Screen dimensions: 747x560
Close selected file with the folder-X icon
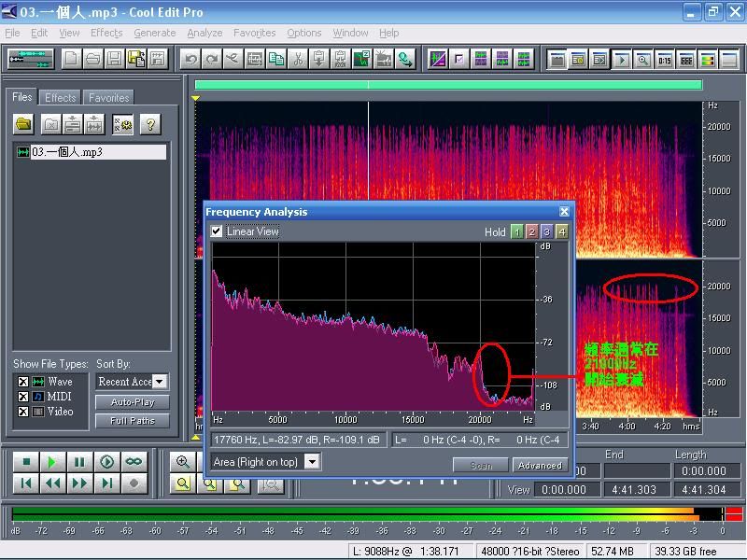point(51,125)
